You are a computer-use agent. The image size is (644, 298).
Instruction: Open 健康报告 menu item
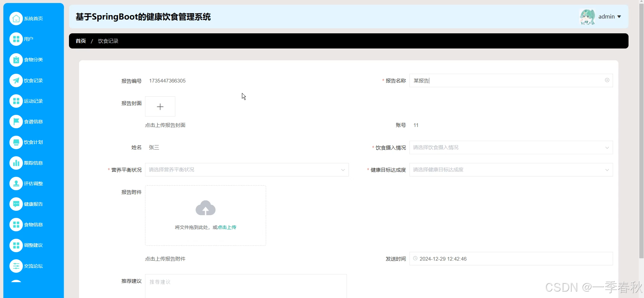click(33, 204)
